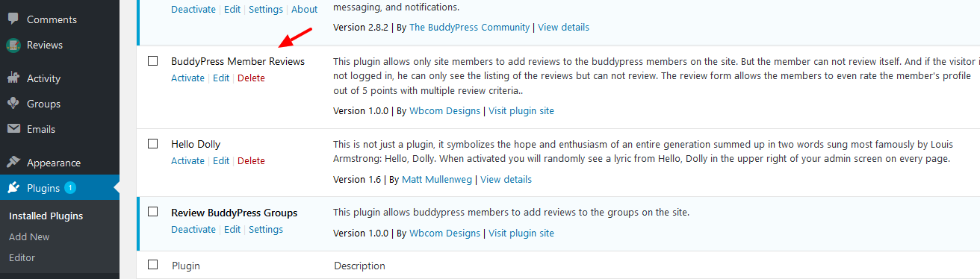
Task: Open Settings for Review BuddyPress Groups
Action: click(266, 229)
